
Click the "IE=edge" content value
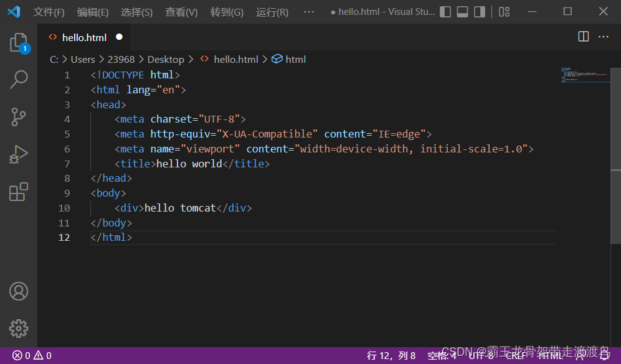(399, 134)
